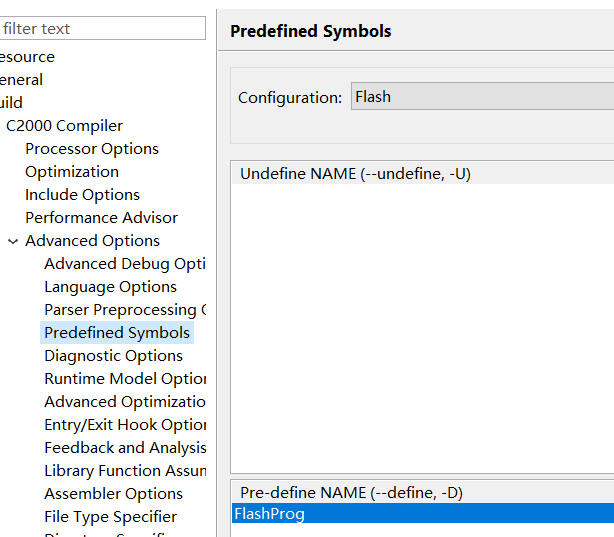Select Entry/Exit Hook Options item
The image size is (614, 537).
tap(124, 425)
